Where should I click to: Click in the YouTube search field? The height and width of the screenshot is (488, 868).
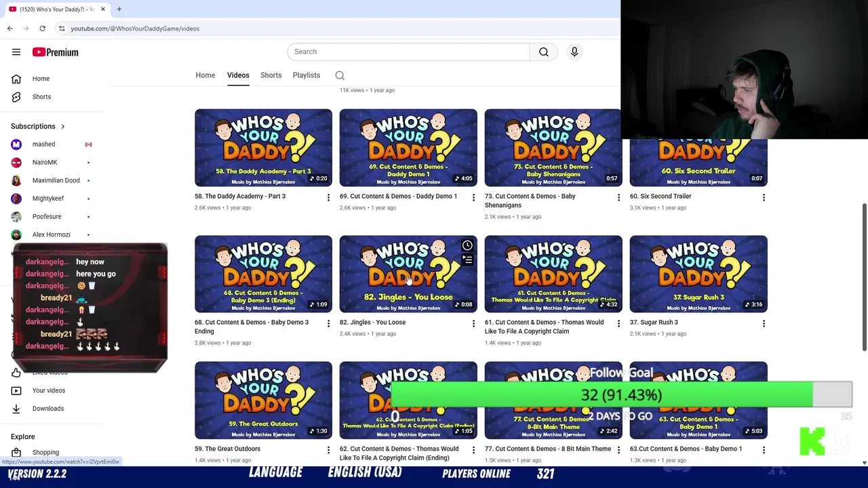[x=408, y=52]
